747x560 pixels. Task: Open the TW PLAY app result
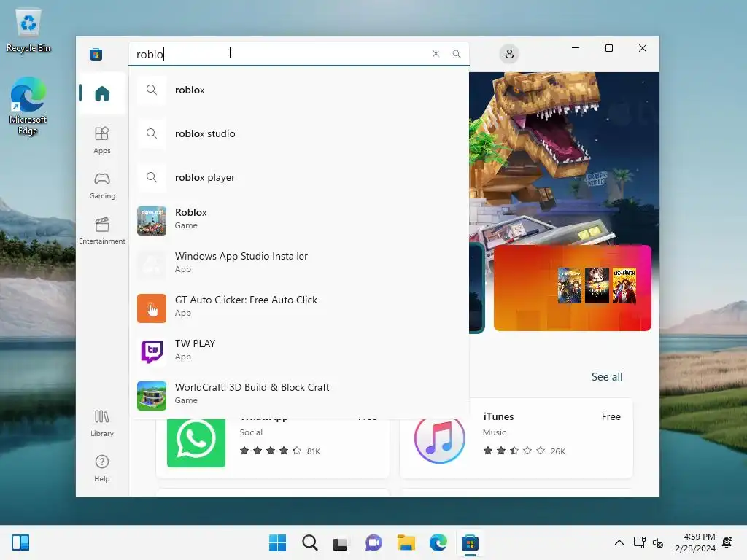pos(299,352)
